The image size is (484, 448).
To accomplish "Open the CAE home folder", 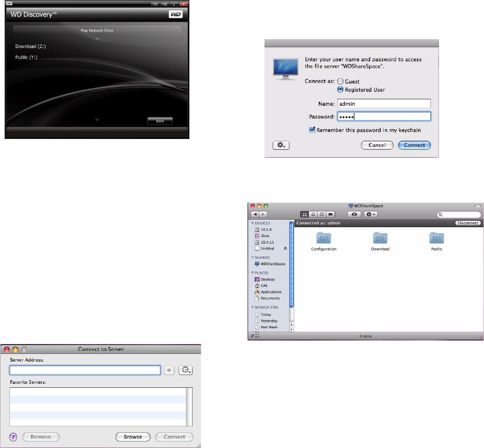I will 261,286.
